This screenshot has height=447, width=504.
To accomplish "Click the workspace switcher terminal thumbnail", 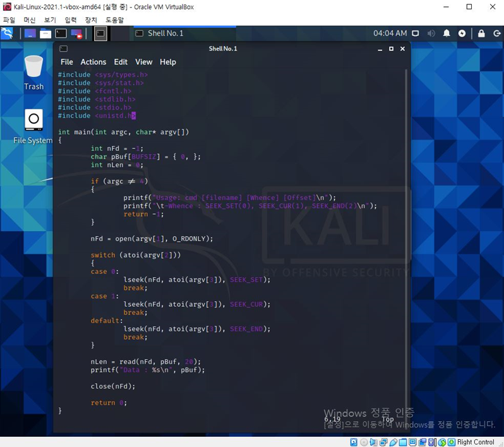I will pyautogui.click(x=100, y=33).
